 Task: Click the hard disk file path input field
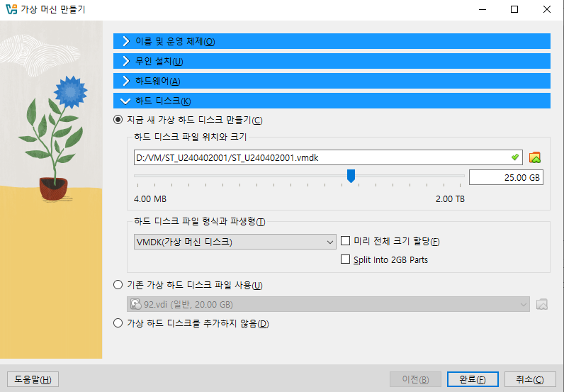click(328, 157)
